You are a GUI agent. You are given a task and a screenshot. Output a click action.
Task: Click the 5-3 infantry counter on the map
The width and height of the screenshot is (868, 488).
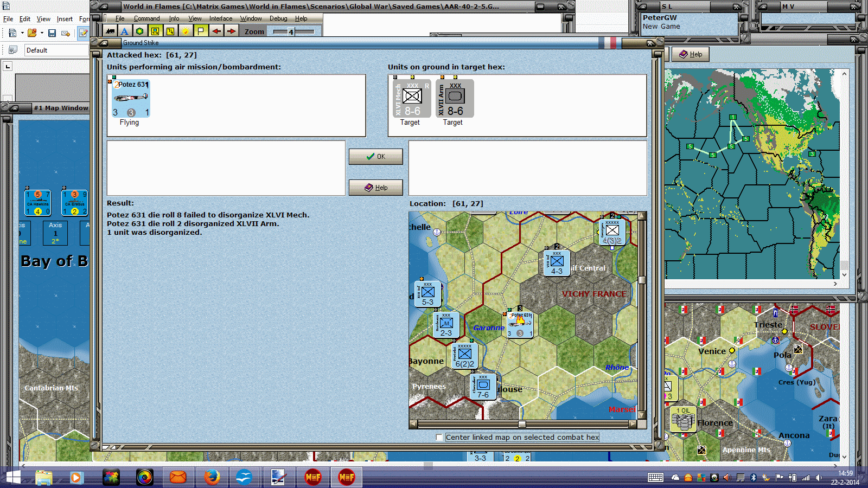[x=427, y=294]
